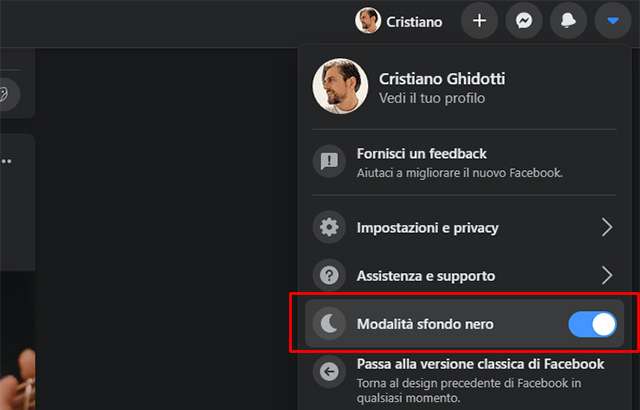Open the Messenger icon

(x=523, y=21)
